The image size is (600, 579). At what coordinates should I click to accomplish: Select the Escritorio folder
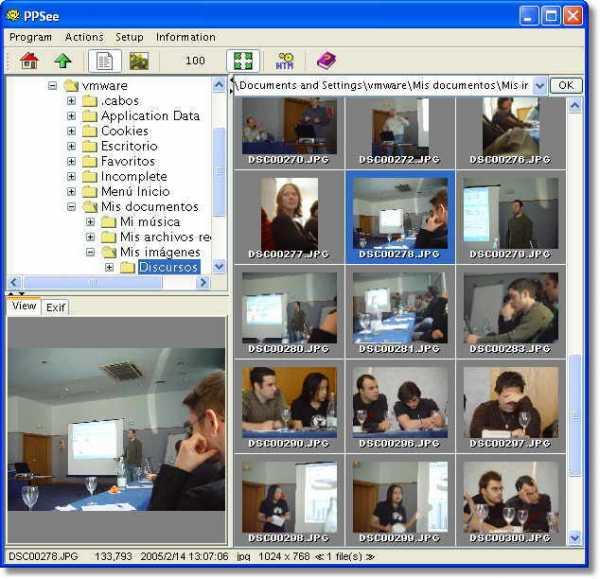[x=129, y=146]
